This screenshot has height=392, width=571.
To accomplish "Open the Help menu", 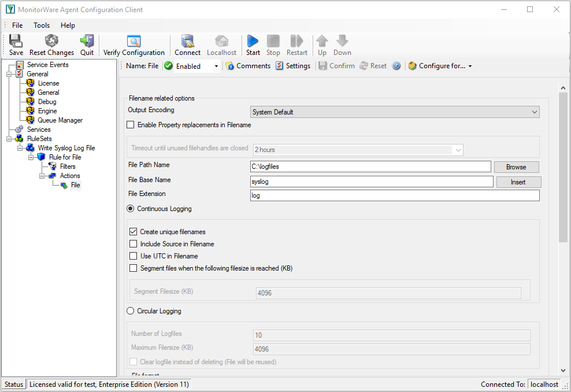I will point(68,25).
